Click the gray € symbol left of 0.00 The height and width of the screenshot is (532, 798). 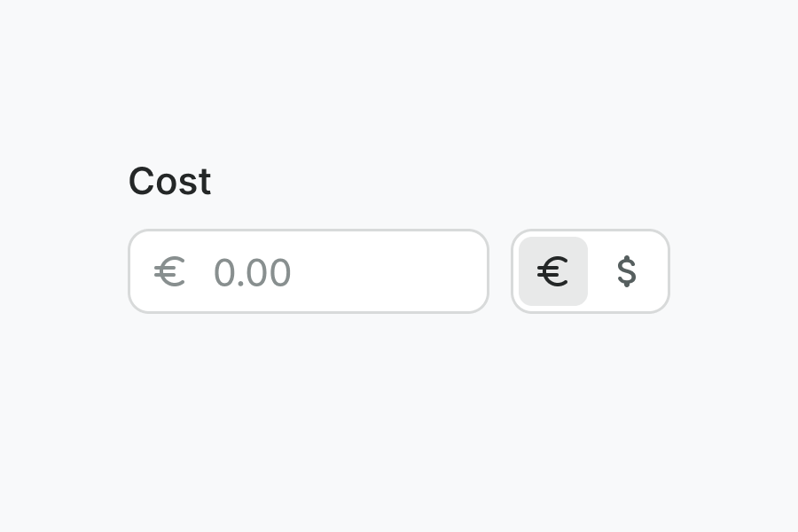click(169, 272)
